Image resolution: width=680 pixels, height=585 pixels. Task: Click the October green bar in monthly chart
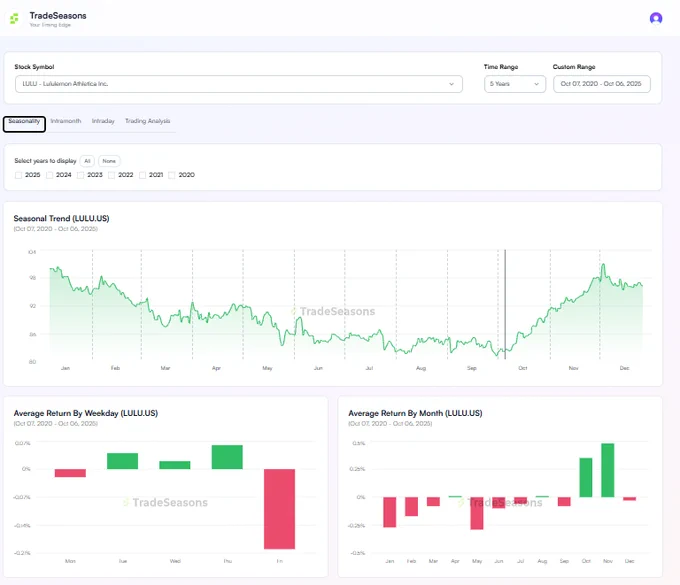click(585, 477)
